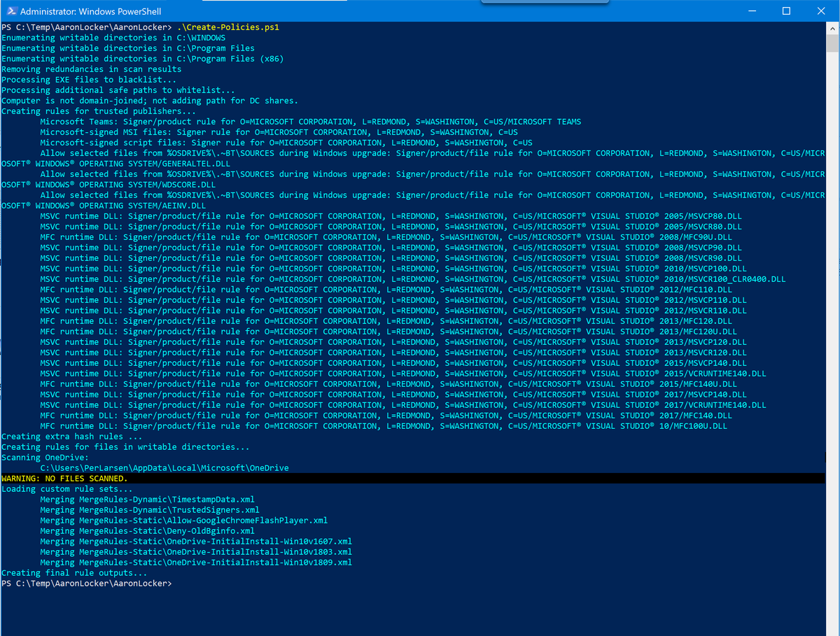The image size is (840, 636).
Task: Click 'Loading custom rule sets...' line
Action: [x=67, y=489]
